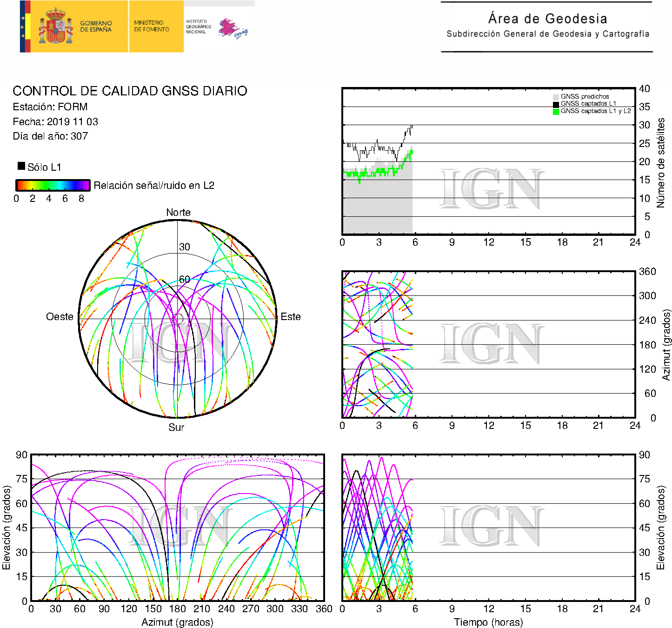This screenshot has height=628, width=672.
Task: Click the Fecha: 2019 11 03 date line
Action: [55, 122]
